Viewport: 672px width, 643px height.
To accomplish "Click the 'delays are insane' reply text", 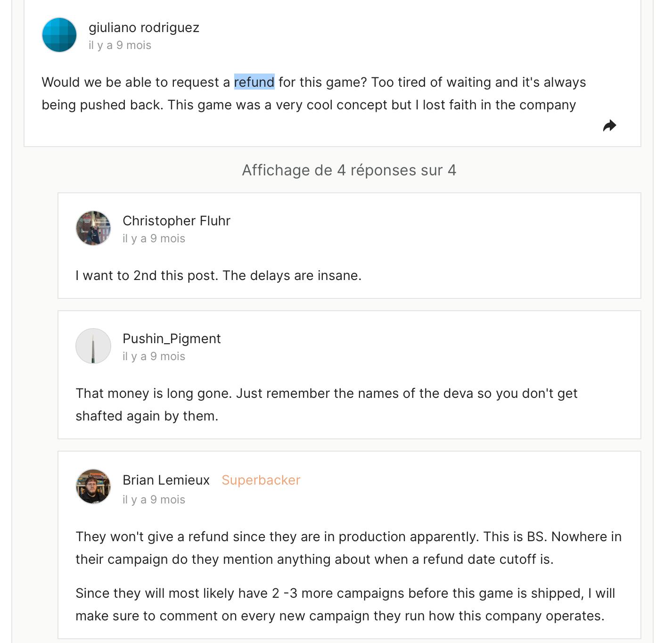I will (x=219, y=275).
